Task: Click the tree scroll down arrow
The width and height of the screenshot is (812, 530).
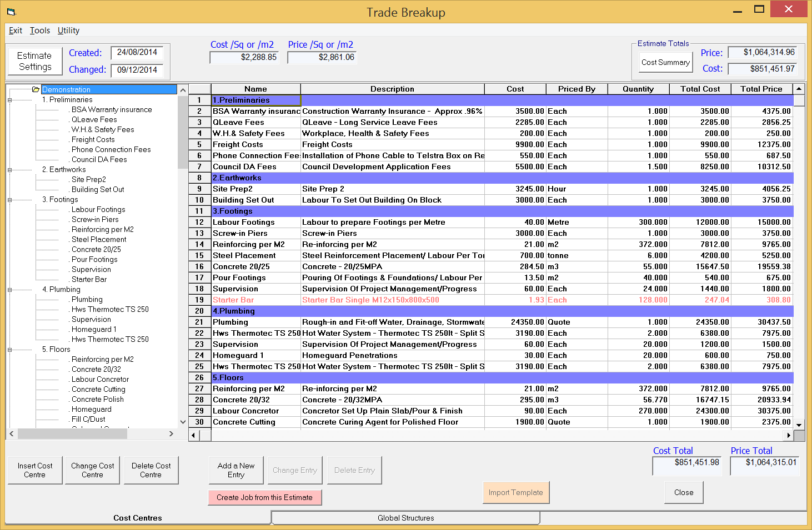Action: click(183, 422)
